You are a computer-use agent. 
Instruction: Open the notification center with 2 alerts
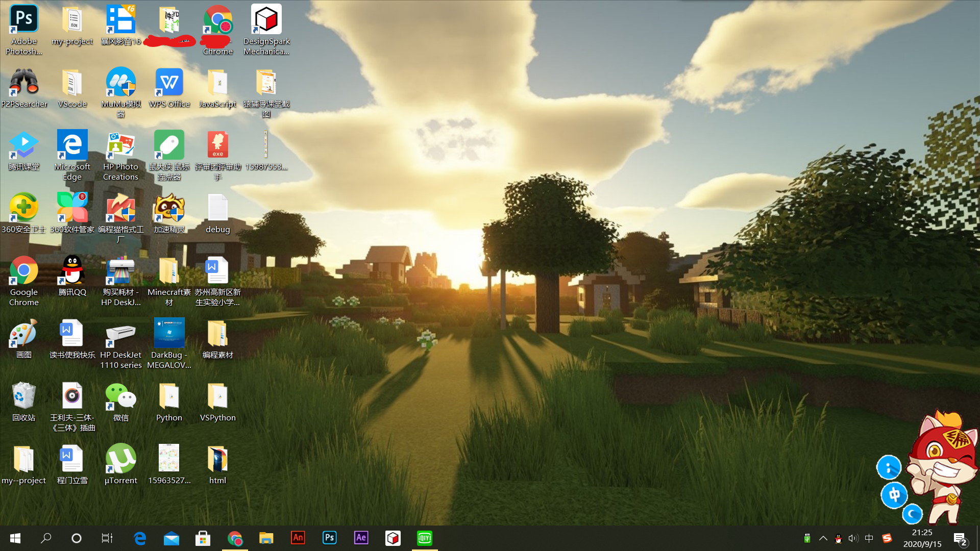pos(960,539)
